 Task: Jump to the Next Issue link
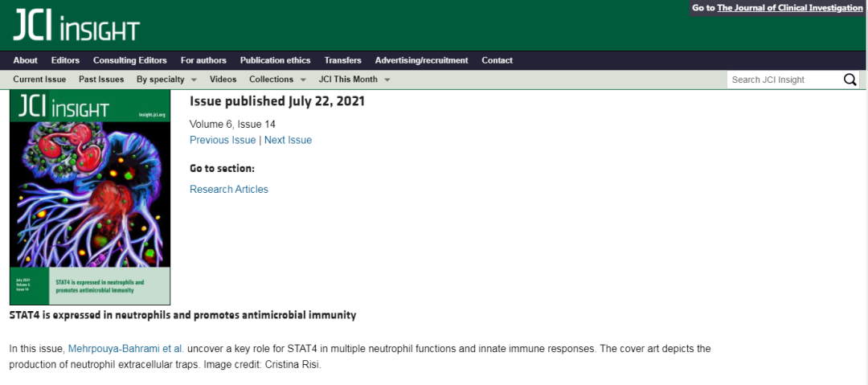pos(288,140)
